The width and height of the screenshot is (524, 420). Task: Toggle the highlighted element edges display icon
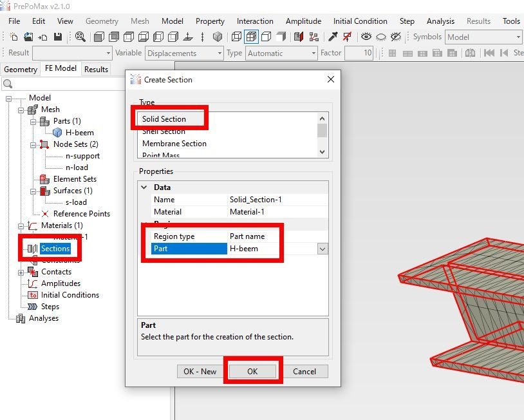pos(251,37)
